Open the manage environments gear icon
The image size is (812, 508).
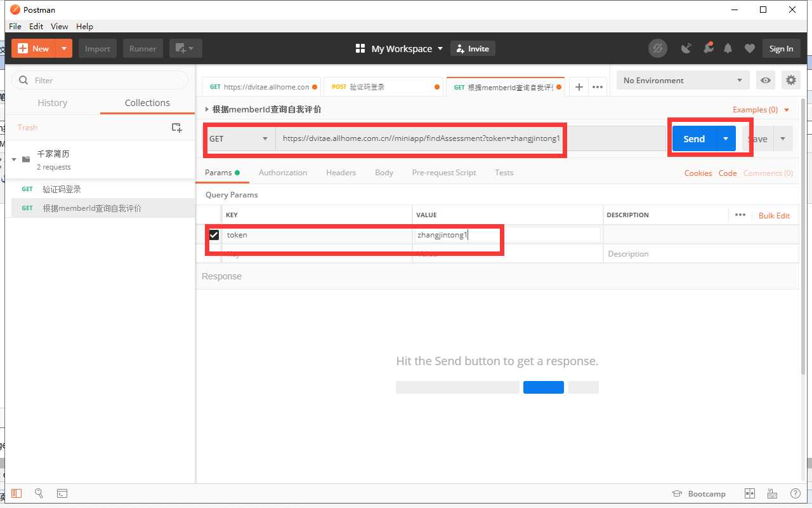(790, 80)
